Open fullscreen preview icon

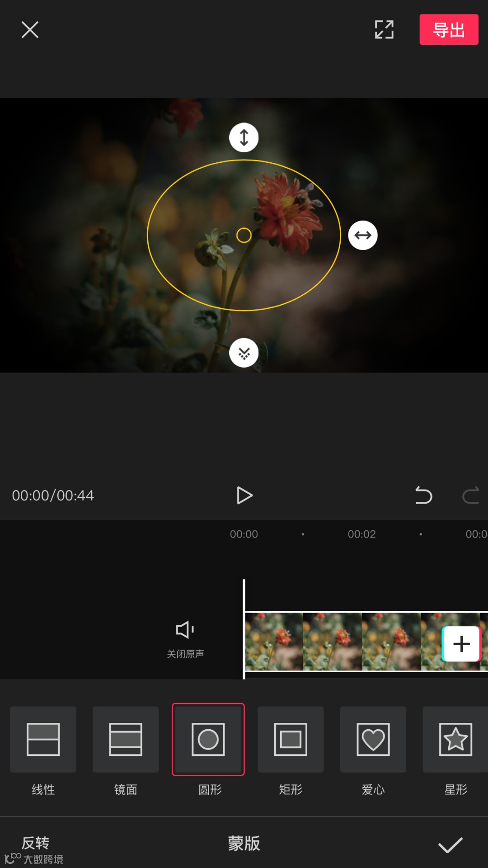tap(384, 30)
